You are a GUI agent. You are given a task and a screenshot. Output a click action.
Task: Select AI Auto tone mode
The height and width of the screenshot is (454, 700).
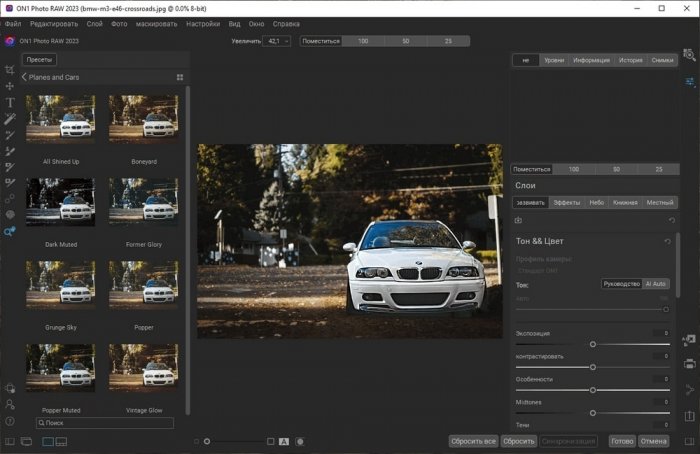coord(655,284)
